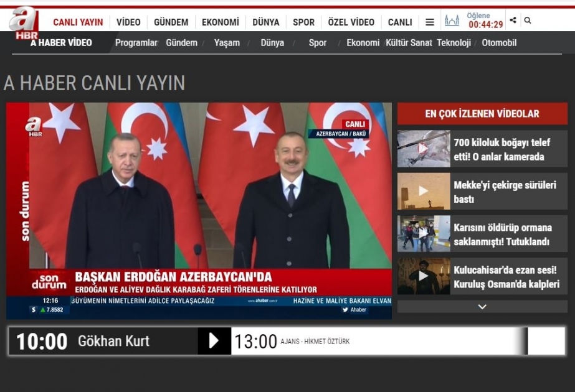Open the hamburger menu icon
Viewport: 575px width, 392px height.
pos(430,22)
